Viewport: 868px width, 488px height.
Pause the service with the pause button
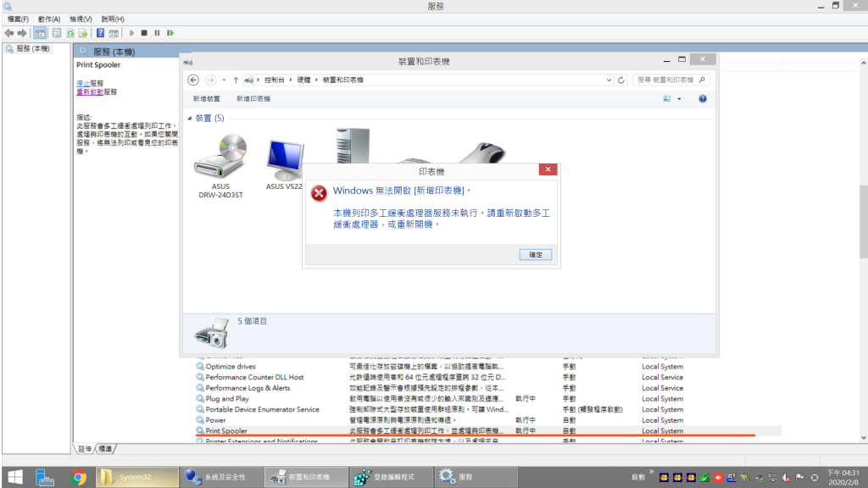[157, 33]
